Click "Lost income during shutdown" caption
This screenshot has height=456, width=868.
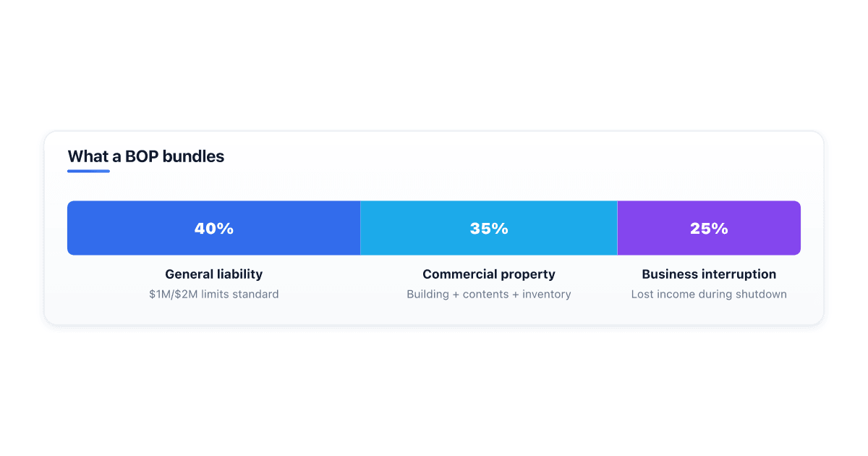tap(709, 294)
